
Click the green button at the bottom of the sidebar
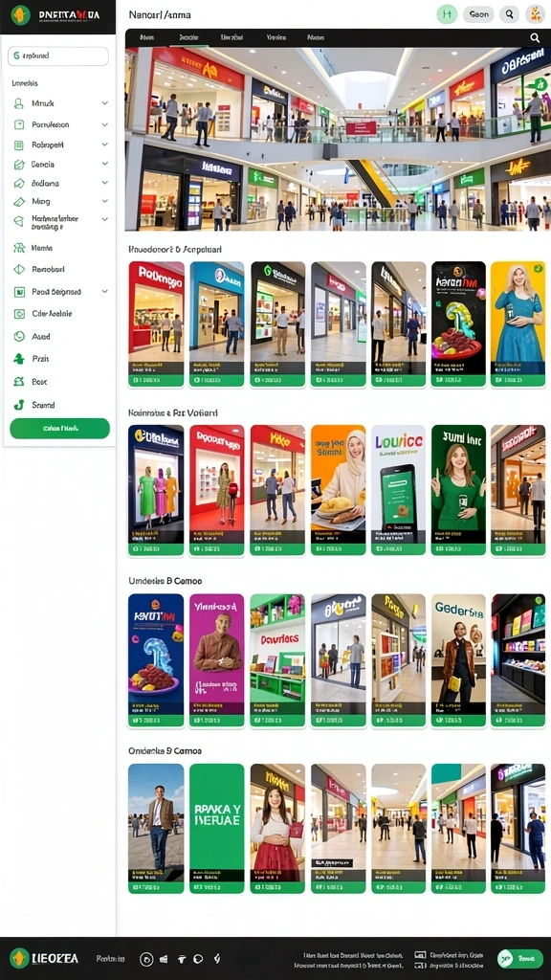point(60,429)
